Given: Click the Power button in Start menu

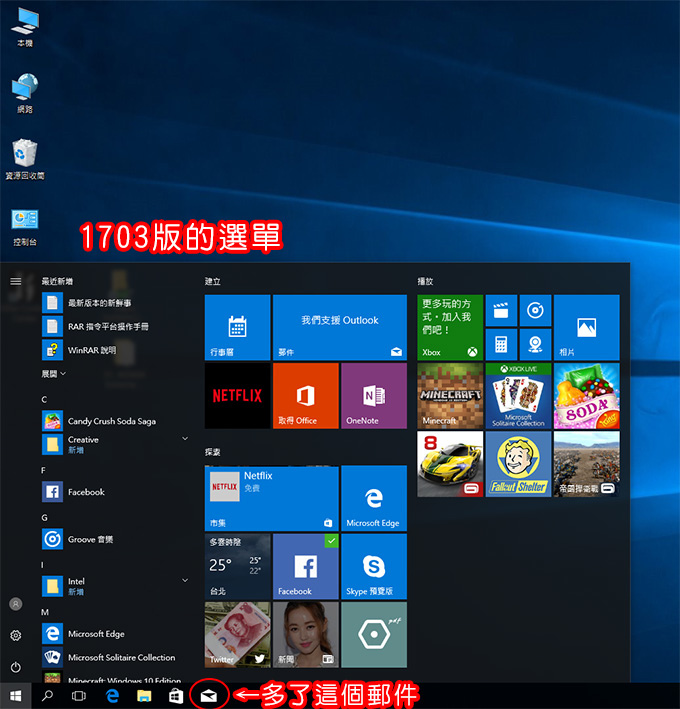Looking at the screenshot, I should [x=16, y=667].
